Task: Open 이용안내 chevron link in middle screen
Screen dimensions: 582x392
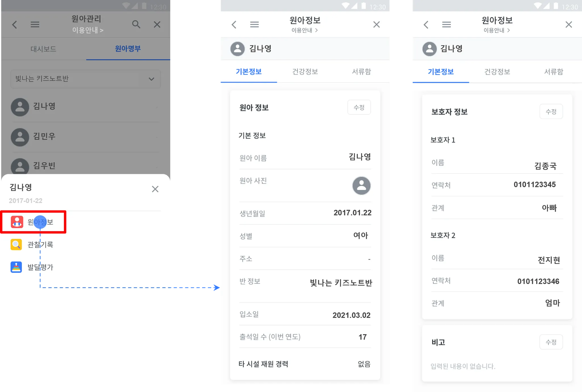Action: (305, 30)
